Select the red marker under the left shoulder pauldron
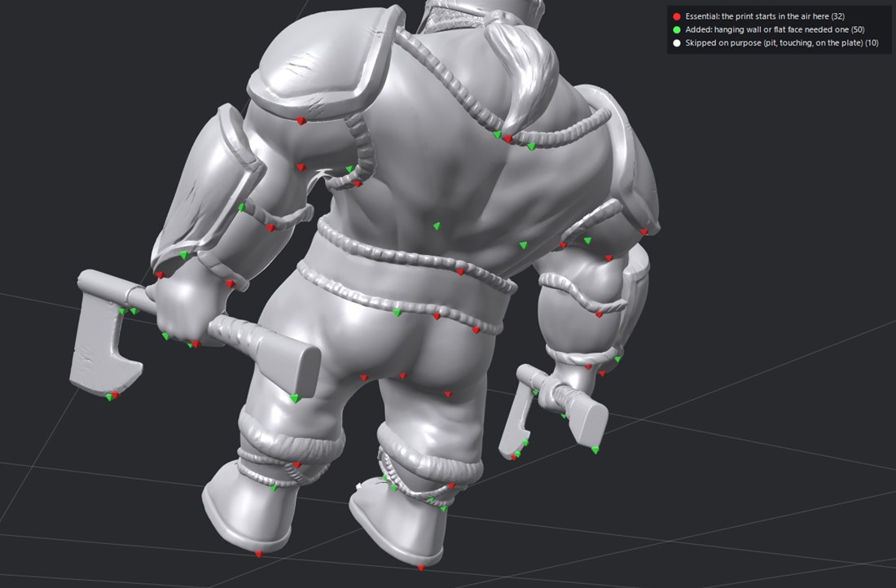This screenshot has height=588, width=896. pos(301,121)
